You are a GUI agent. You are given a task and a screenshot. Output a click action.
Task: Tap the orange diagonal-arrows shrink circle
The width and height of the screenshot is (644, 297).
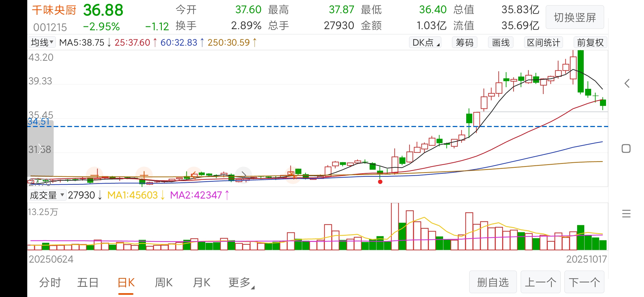tap(293, 175)
